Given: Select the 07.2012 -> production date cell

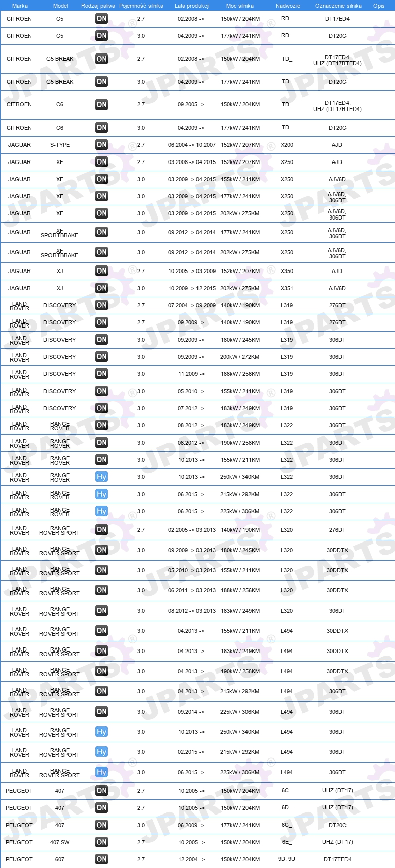Looking at the screenshot, I should [191, 408].
